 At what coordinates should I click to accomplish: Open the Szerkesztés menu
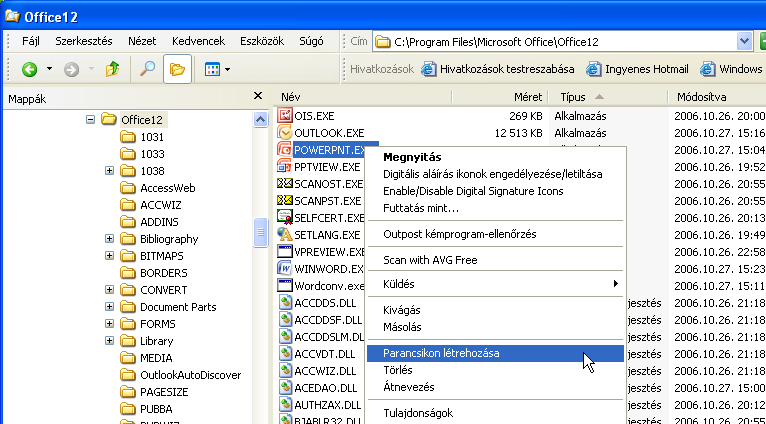click(x=84, y=41)
